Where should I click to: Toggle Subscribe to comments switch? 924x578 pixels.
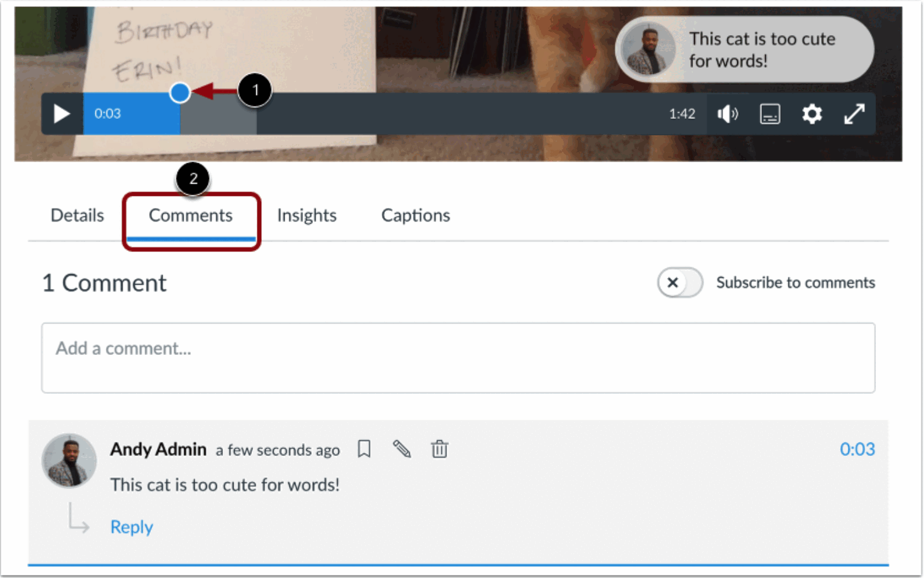click(680, 283)
